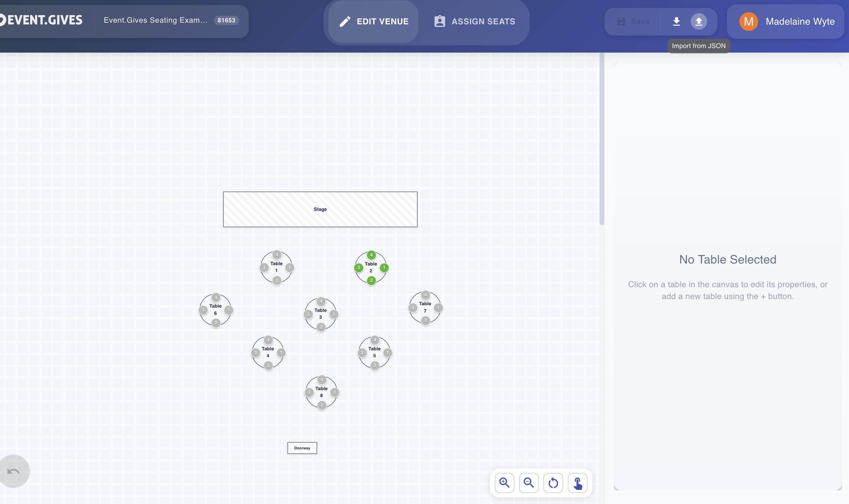The height and width of the screenshot is (504, 849).
Task: Click seat 2 of Table 4
Action: tap(268, 365)
